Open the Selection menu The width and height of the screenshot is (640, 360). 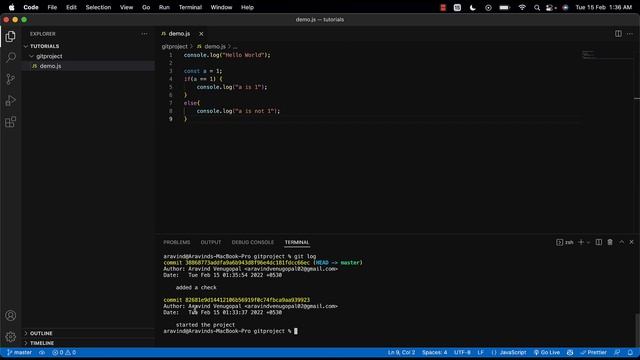pos(98,7)
